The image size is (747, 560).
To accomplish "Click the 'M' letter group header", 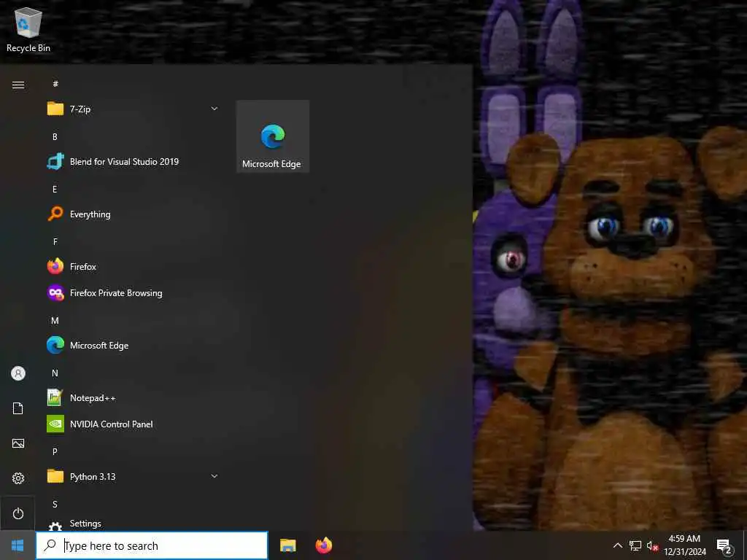I will 55,321.
